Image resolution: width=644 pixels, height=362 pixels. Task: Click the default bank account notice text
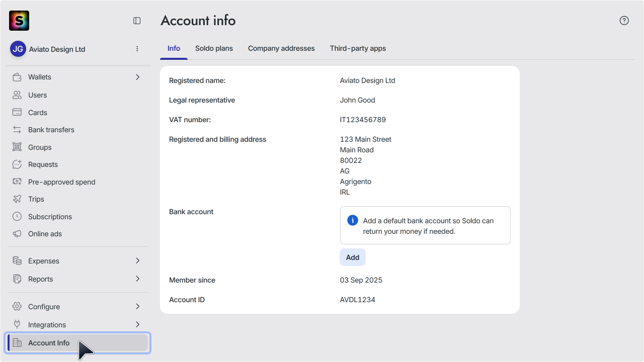click(x=428, y=226)
